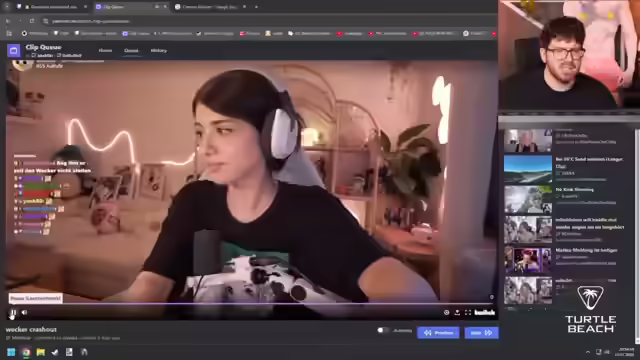This screenshot has height=360, width=640.
Task: Click the share icon in the player controls
Action: coord(457,313)
